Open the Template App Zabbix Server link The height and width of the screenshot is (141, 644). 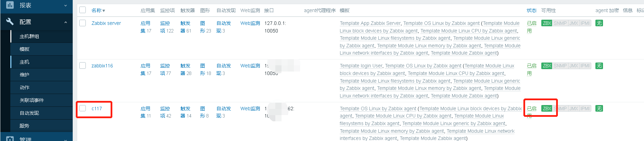pos(370,23)
